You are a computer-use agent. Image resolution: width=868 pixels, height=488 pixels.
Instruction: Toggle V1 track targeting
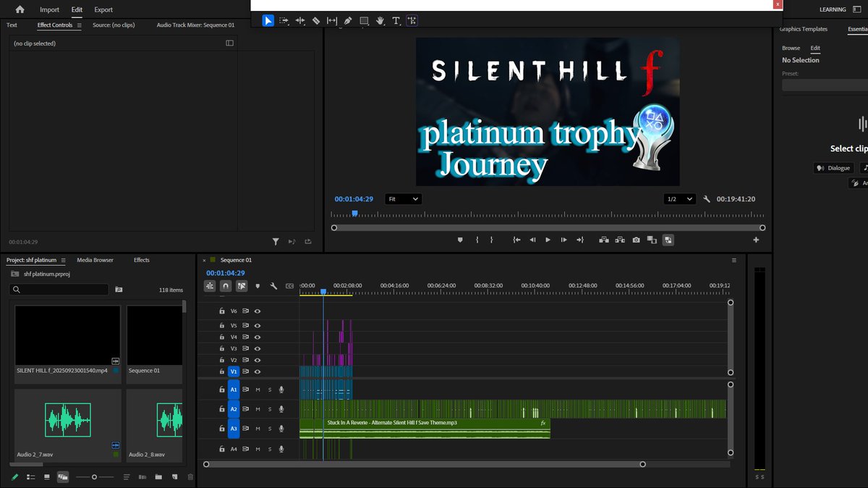(x=234, y=371)
